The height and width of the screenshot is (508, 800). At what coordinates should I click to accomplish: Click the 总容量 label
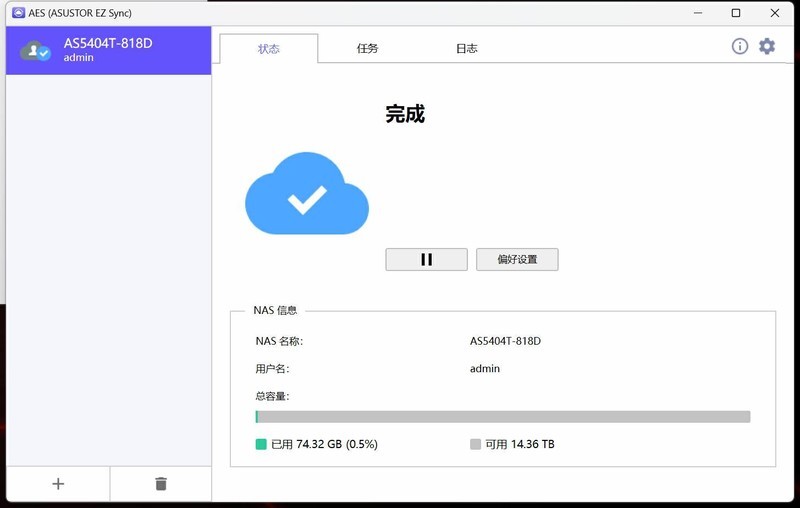pyautogui.click(x=272, y=396)
